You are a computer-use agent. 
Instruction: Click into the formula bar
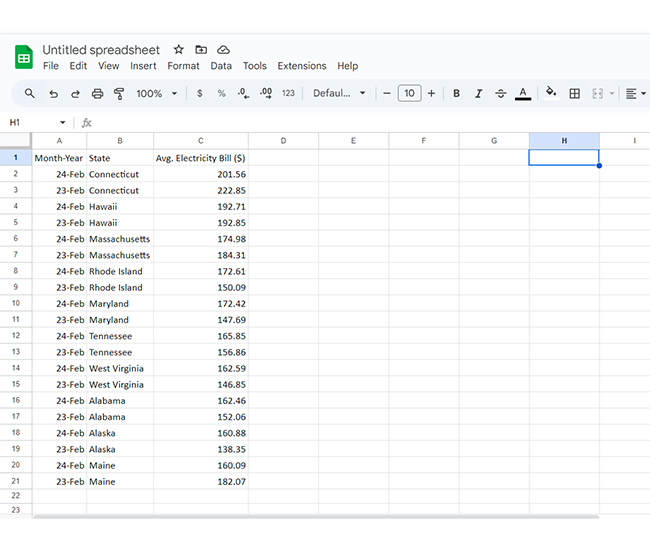click(369, 123)
